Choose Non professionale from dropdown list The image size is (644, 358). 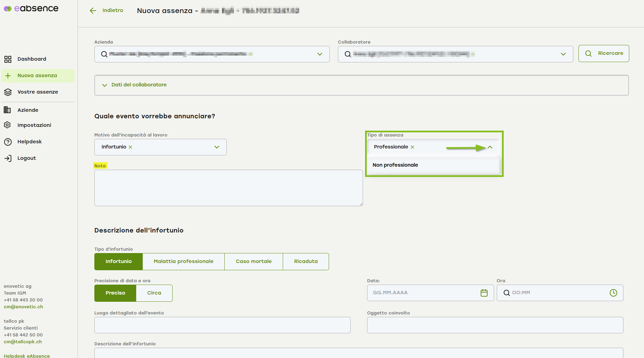(395, 165)
